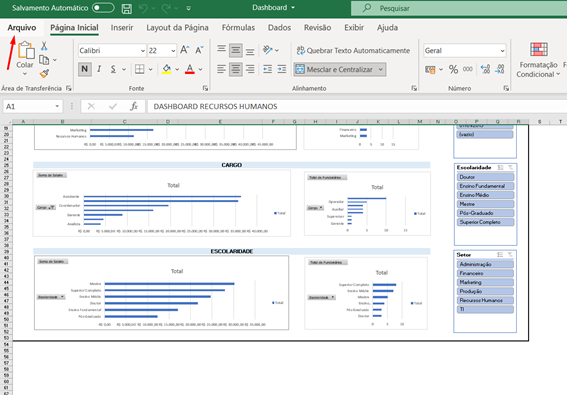Toggle multi-select in the Setor slicer

click(500, 255)
